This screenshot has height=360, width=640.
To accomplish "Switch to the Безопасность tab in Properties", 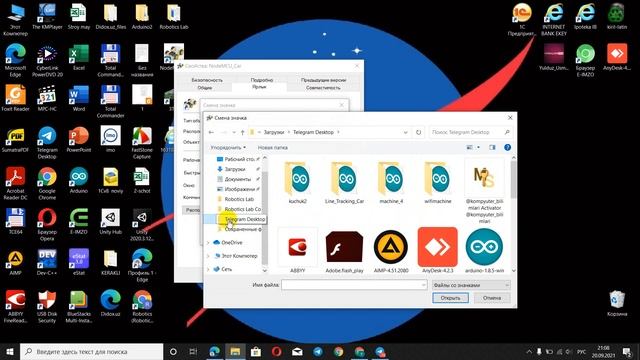I will 207,80.
